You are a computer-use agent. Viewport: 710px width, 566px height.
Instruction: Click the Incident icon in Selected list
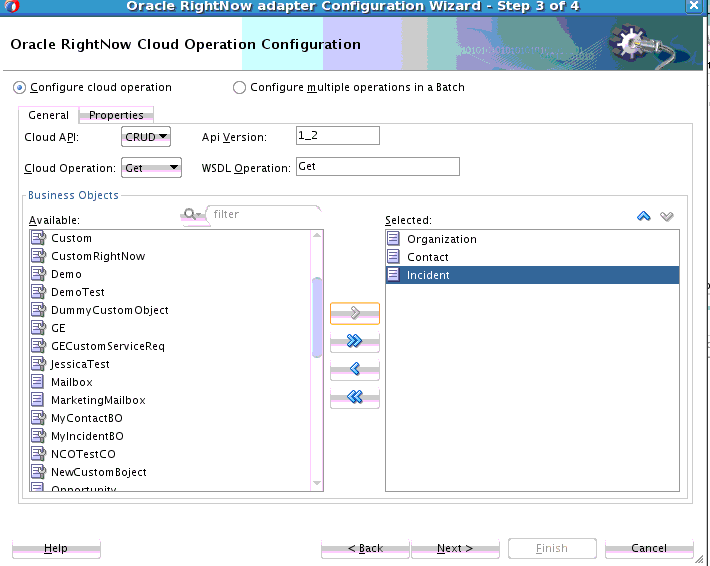pyautogui.click(x=393, y=274)
